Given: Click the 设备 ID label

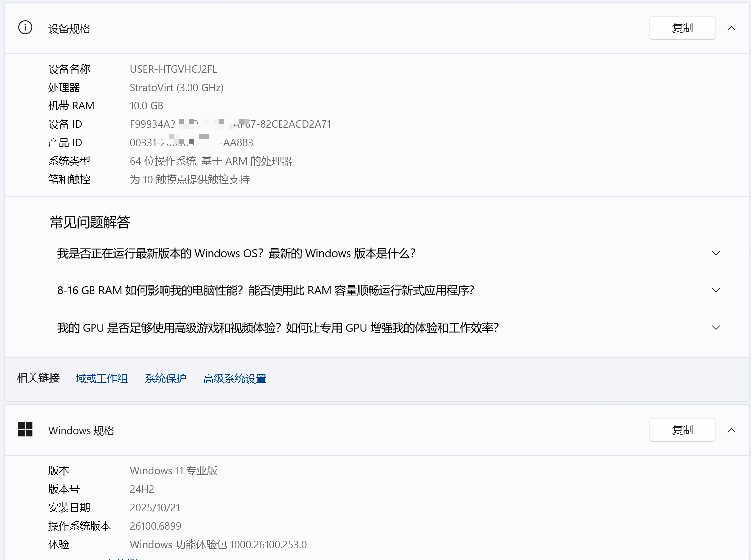Looking at the screenshot, I should click(65, 124).
